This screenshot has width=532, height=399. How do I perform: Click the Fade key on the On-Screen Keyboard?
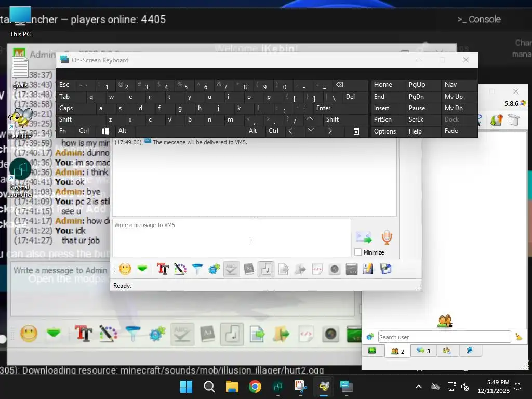click(x=459, y=131)
